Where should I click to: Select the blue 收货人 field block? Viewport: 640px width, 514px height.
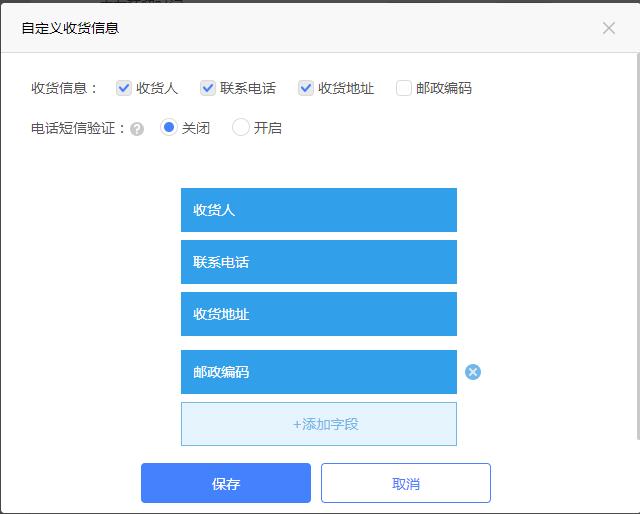[x=319, y=210]
